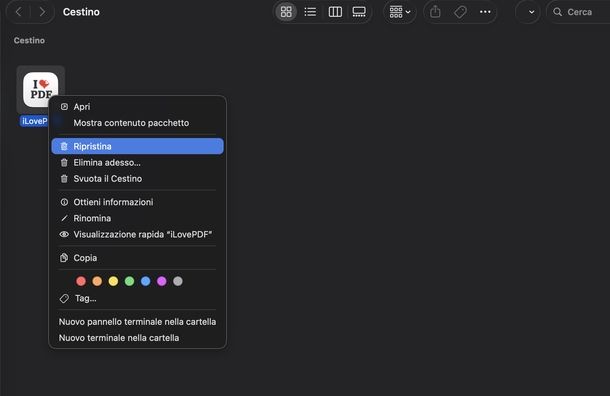Viewport: 610px width, 396px height.
Task: Click the Cestino path bar label
Action: [x=29, y=40]
